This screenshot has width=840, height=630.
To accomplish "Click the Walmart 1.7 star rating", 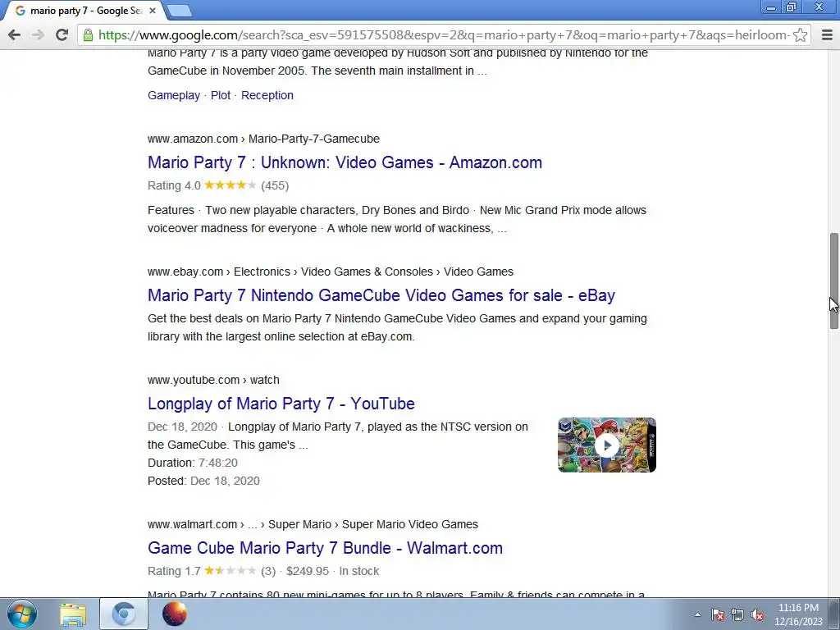I will point(231,571).
